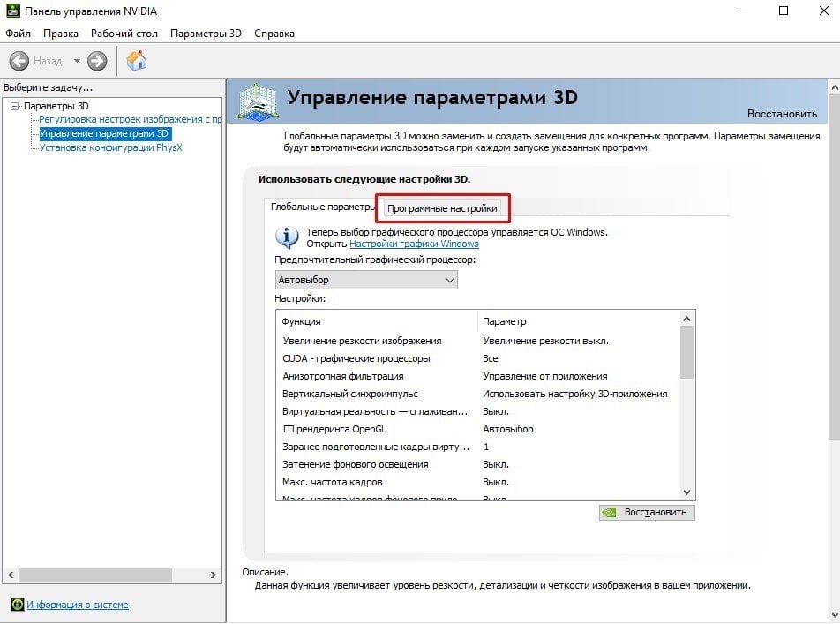840x624 pixels.
Task: Open the Правка menu
Action: pos(61,34)
